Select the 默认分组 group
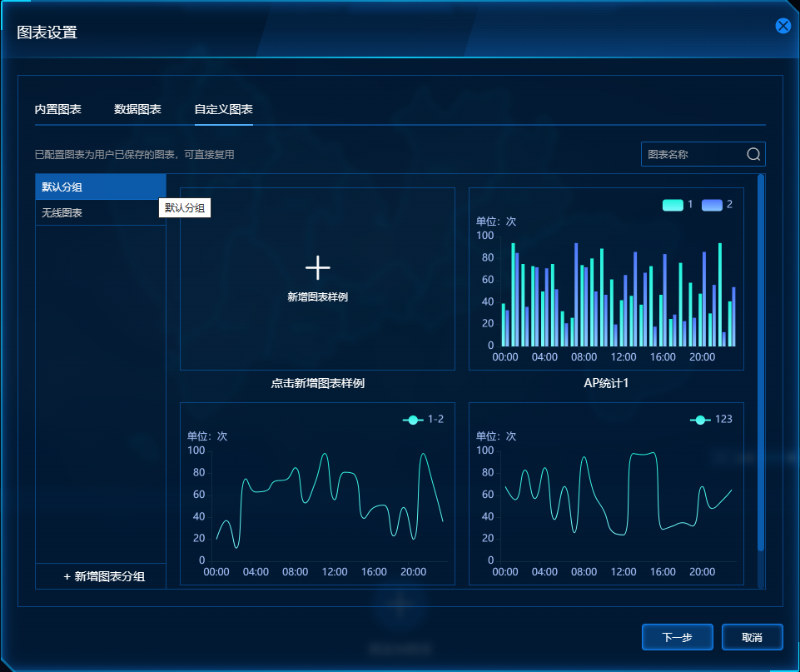This screenshot has width=800, height=672. [x=101, y=187]
